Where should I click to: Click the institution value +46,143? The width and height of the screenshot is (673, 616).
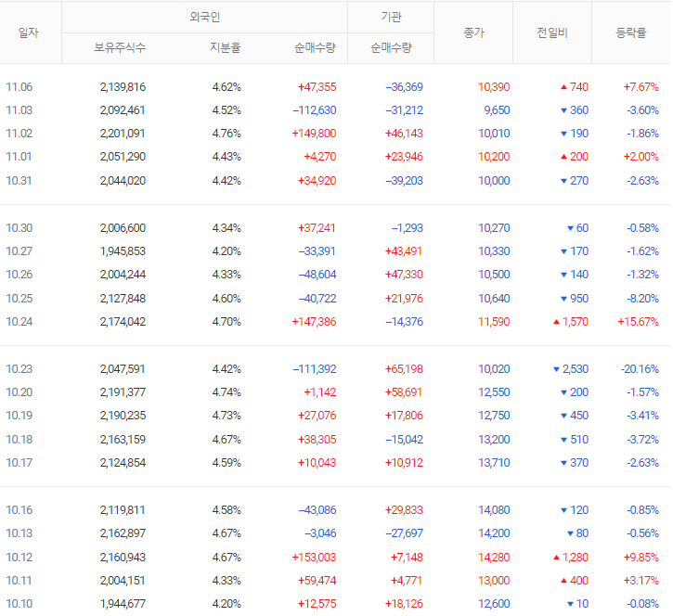coord(405,134)
